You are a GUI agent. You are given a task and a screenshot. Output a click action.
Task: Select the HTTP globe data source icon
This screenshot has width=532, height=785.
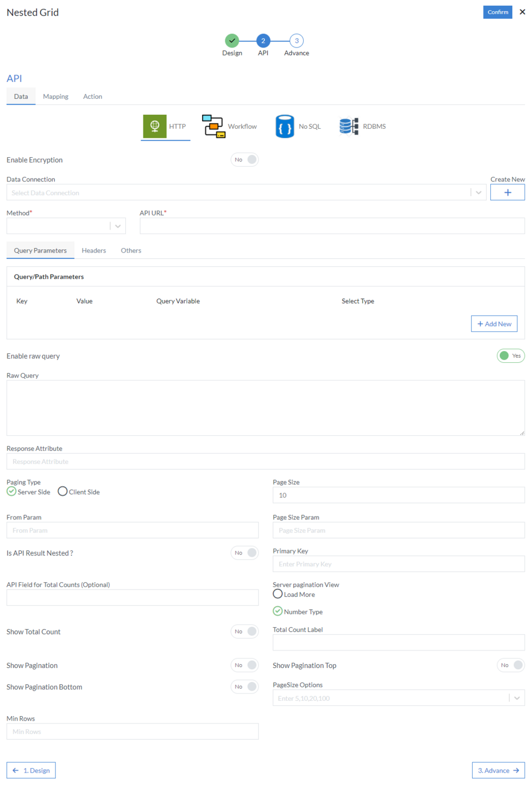coord(154,126)
